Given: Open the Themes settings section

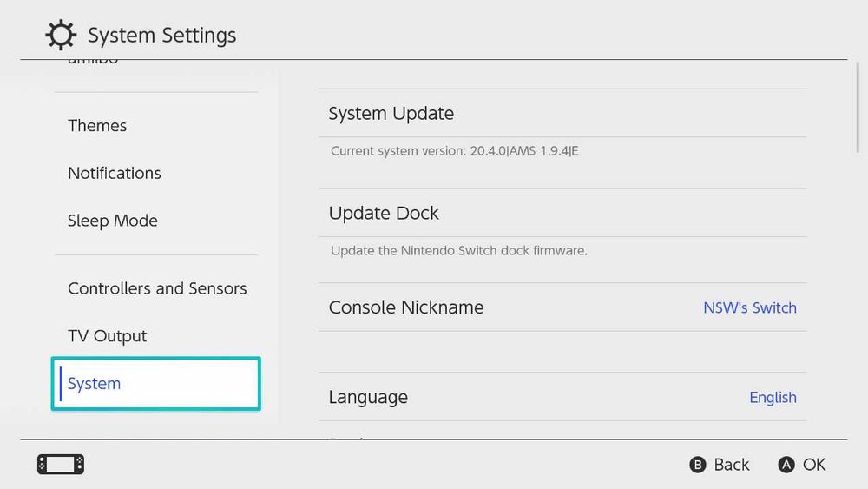Looking at the screenshot, I should pos(97,126).
